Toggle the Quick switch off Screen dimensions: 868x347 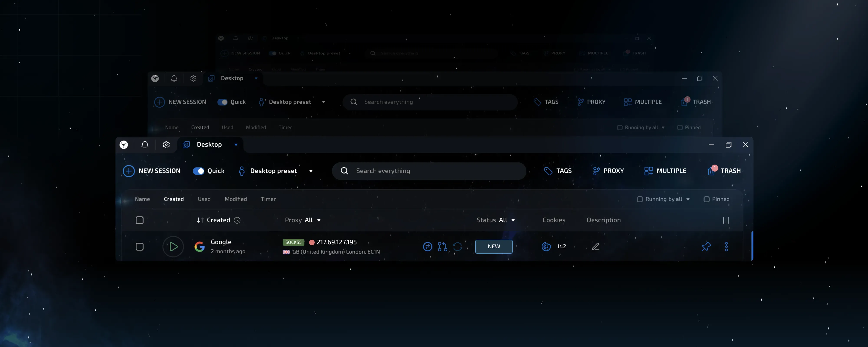pyautogui.click(x=199, y=171)
